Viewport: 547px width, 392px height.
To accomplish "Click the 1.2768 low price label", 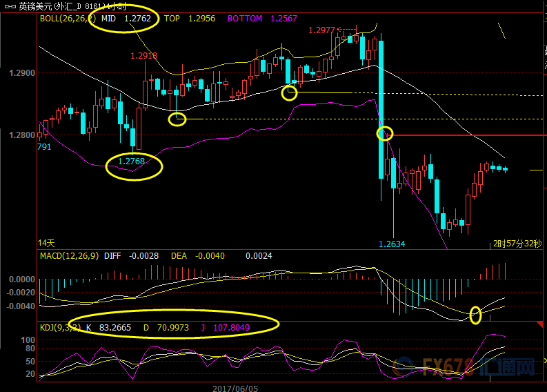I will tap(131, 161).
